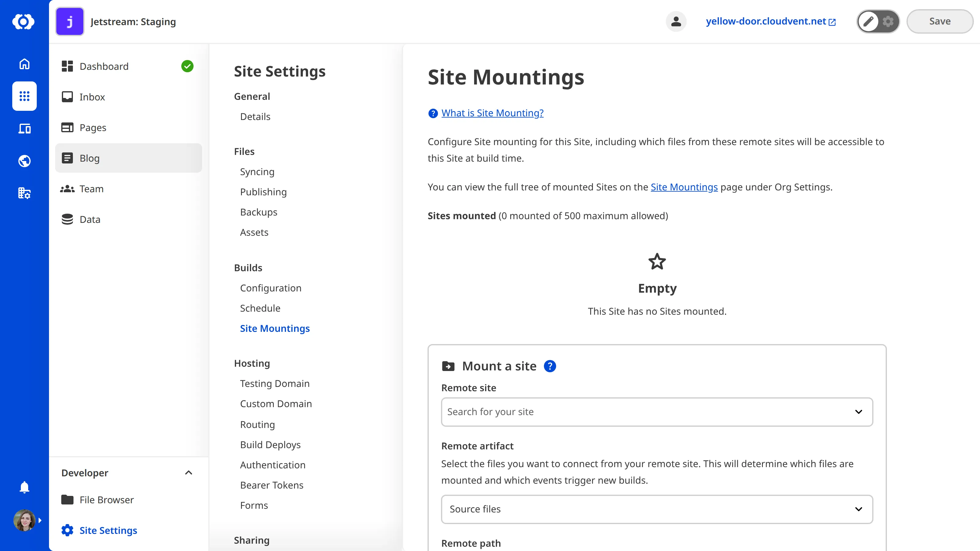The width and height of the screenshot is (980, 551).
Task: Open the What is Site Mounting? link
Action: (x=493, y=113)
